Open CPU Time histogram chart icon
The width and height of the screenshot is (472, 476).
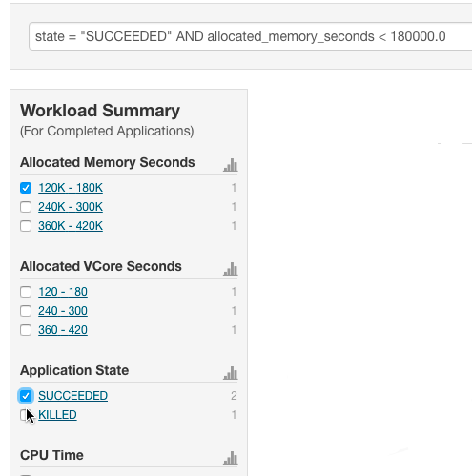click(231, 458)
